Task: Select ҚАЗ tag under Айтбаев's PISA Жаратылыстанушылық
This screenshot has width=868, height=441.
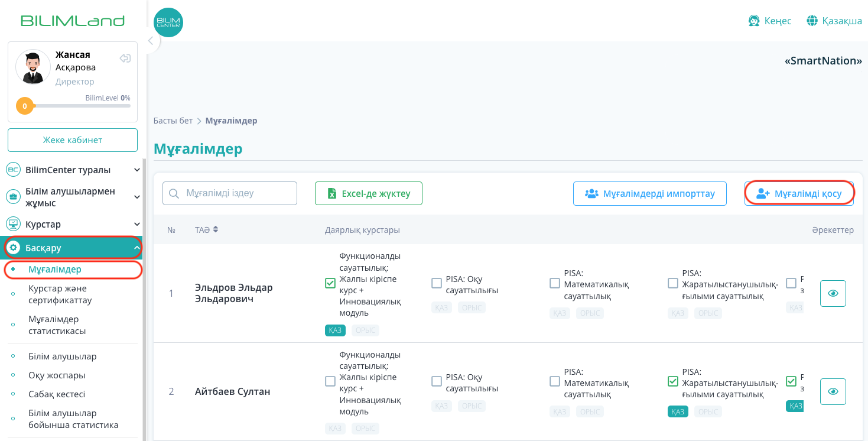Action: pyautogui.click(x=678, y=411)
